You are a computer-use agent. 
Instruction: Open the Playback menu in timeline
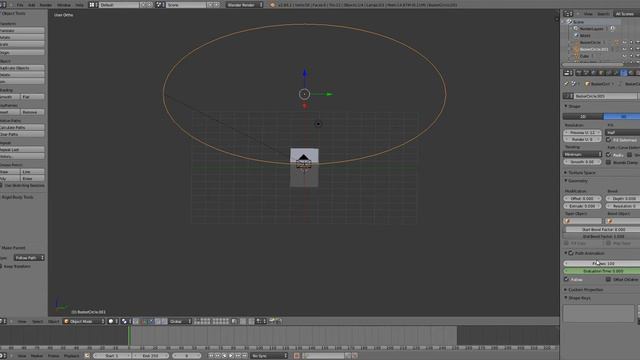point(71,356)
